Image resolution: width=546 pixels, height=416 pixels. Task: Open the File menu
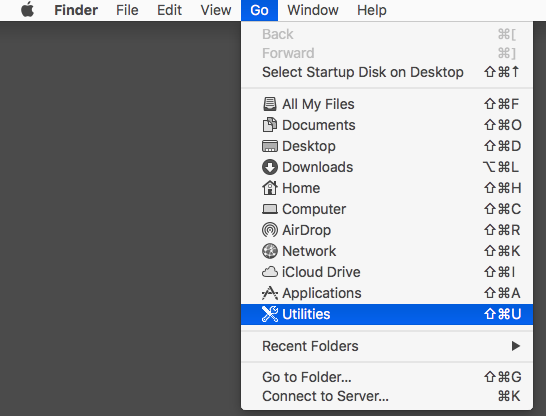coord(127,10)
